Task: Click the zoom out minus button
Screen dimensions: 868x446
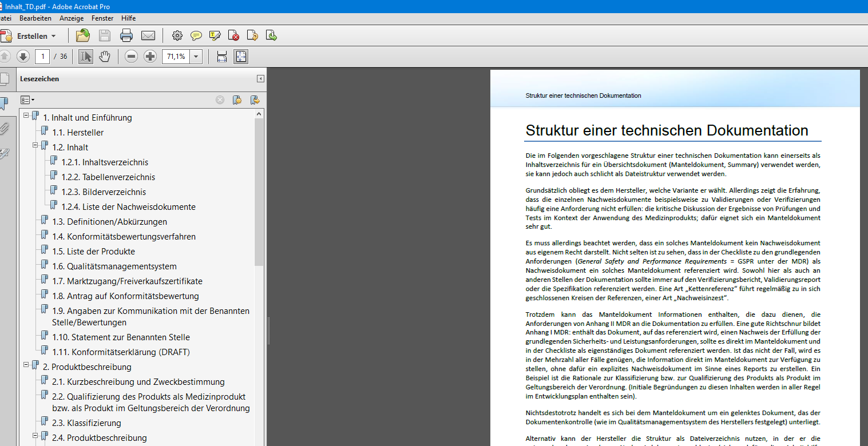Action: 131,57
